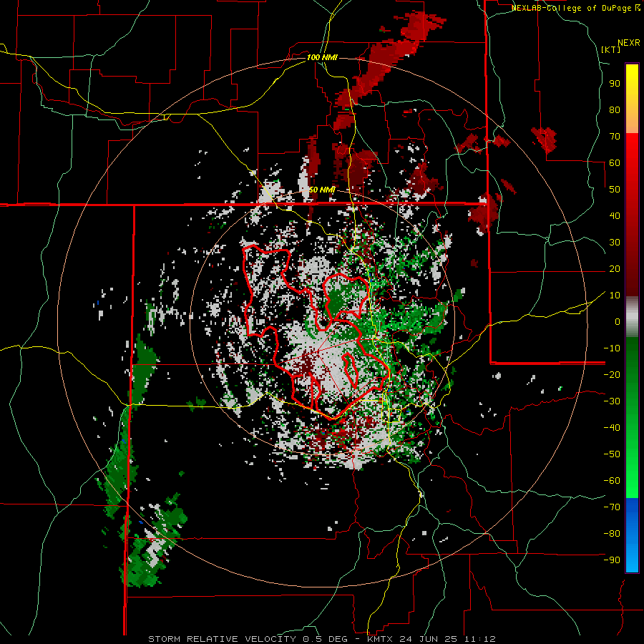This screenshot has height=644, width=644.
Task: Click the -30 value on the velocity scale
Action: (612, 401)
